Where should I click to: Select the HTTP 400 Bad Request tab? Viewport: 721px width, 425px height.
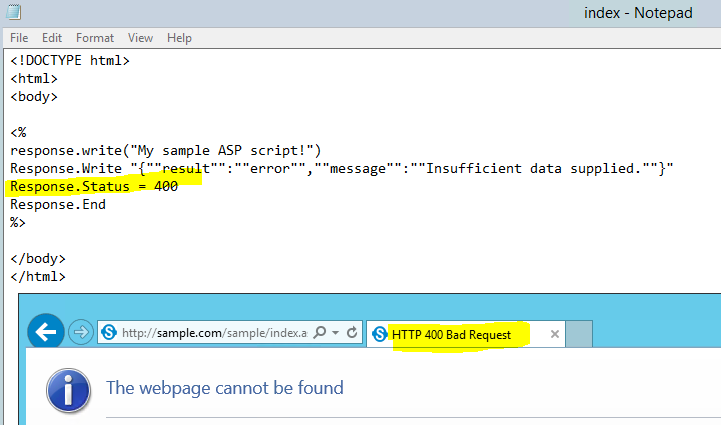(465, 334)
